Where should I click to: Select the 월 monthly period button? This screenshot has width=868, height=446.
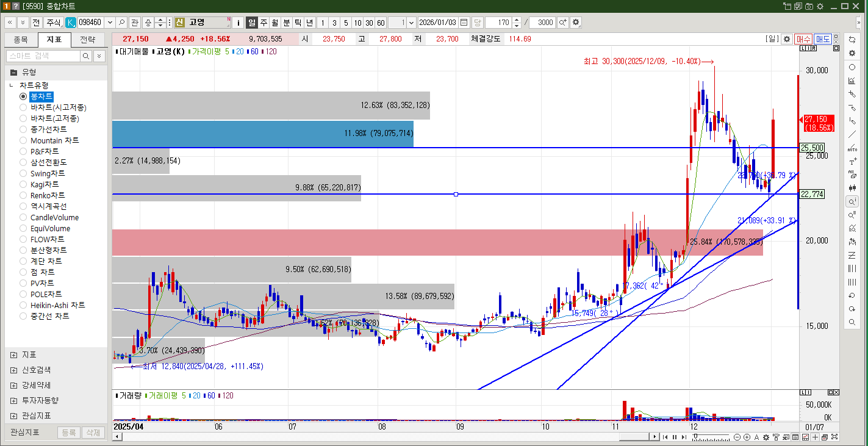click(275, 23)
